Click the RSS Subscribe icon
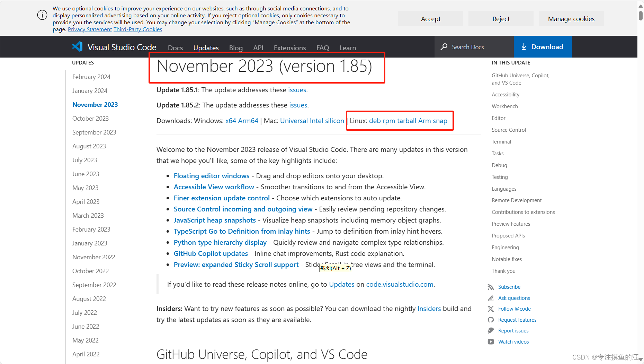This screenshot has width=644, height=364. click(491, 287)
